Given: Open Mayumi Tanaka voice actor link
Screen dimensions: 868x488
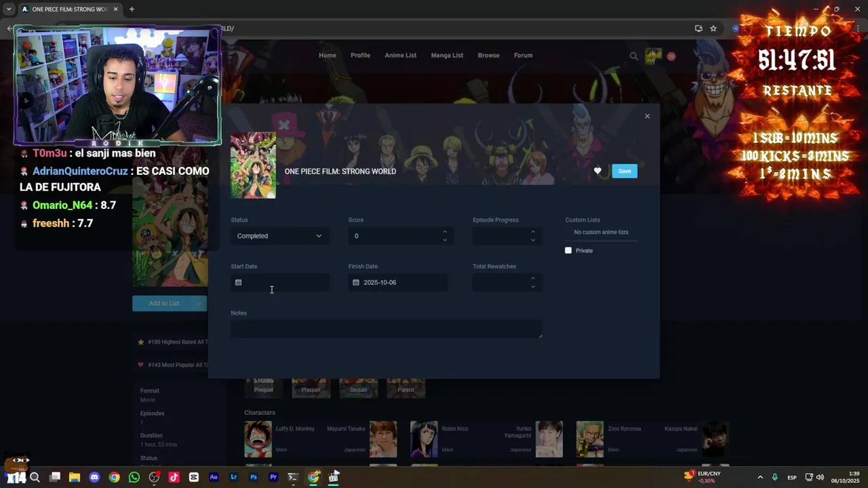Looking at the screenshot, I should (x=346, y=429).
